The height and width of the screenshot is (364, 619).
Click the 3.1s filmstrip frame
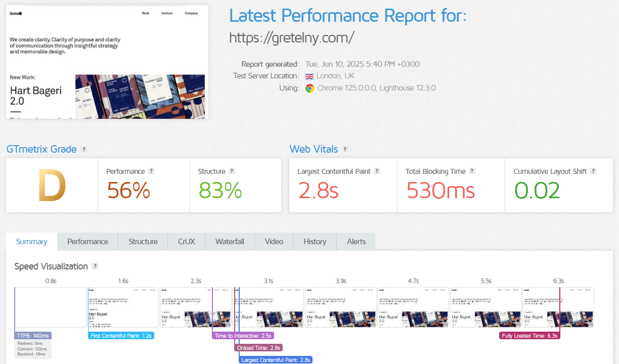[268, 307]
